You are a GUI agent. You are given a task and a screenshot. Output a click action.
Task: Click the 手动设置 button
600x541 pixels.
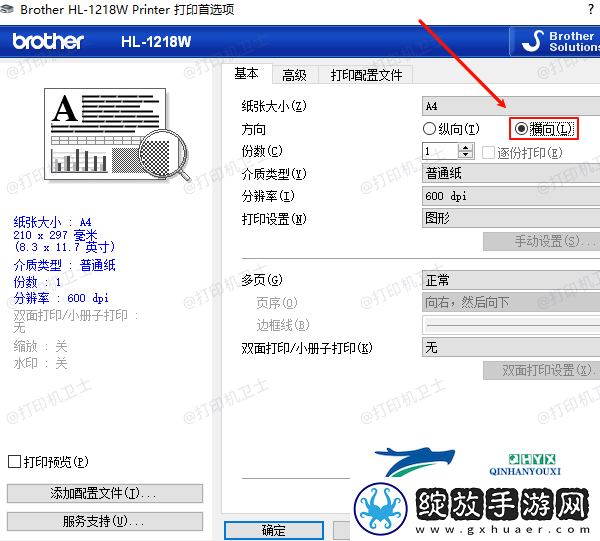click(541, 241)
